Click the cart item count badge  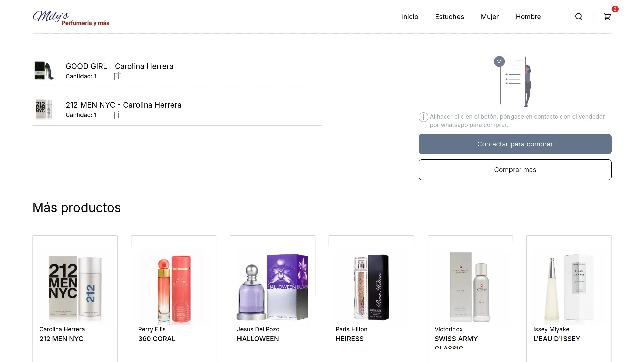coord(615,9)
